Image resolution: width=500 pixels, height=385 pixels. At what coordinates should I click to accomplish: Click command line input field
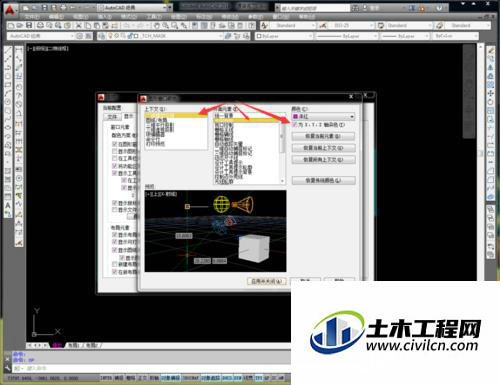(x=152, y=368)
